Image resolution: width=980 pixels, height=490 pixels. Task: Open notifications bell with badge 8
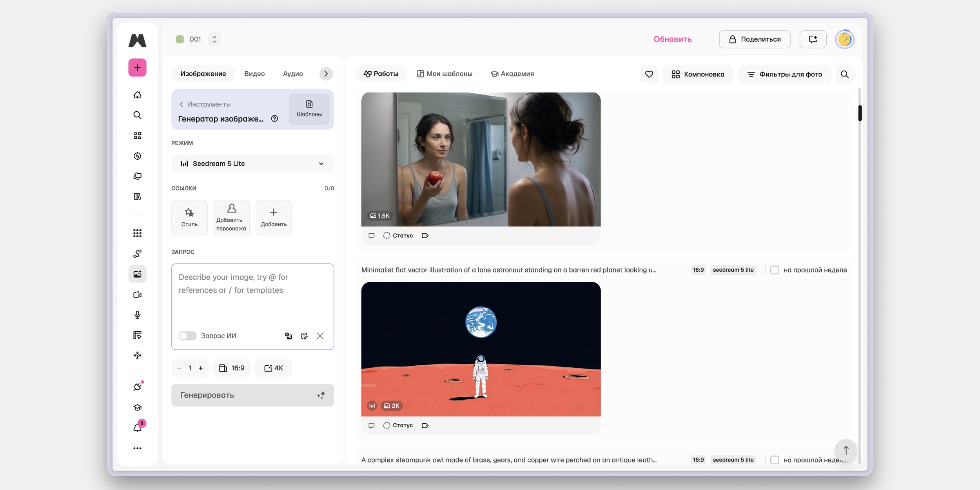tap(138, 427)
